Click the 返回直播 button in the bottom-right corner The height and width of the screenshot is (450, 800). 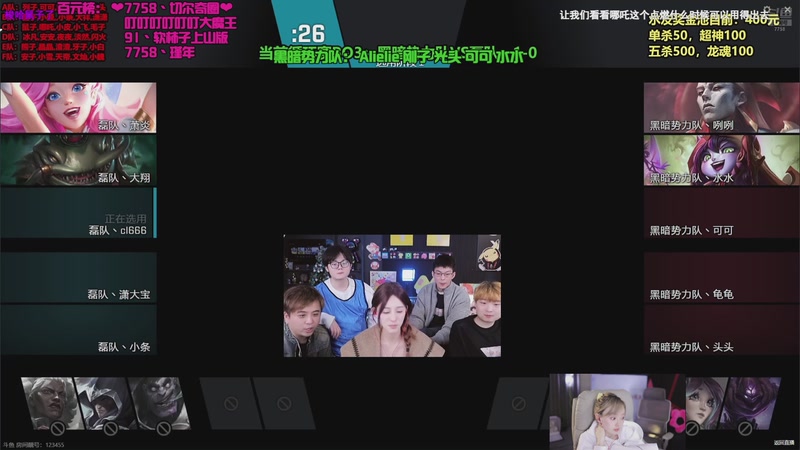784,443
